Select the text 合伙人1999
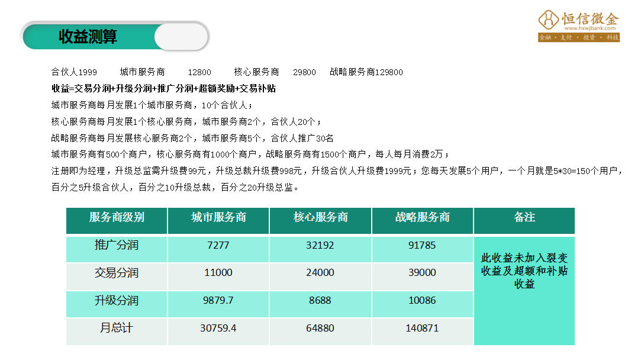Viewport: 644px width, 357px height. (x=74, y=72)
